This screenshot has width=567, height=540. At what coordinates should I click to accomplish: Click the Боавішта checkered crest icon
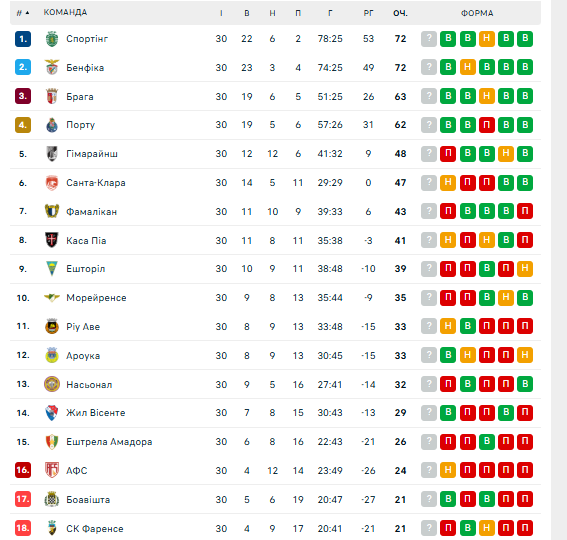pyautogui.click(x=52, y=499)
